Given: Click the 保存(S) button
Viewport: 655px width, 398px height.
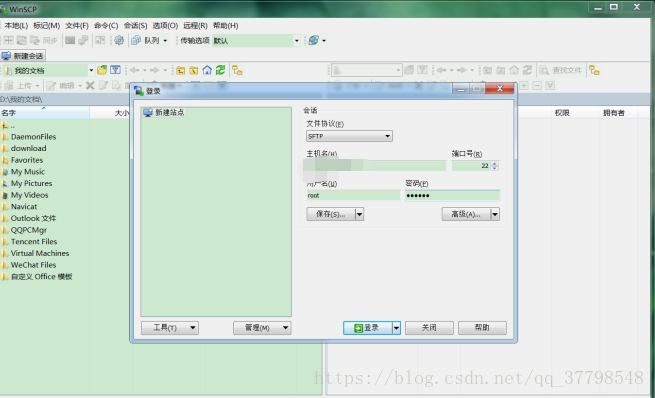Looking at the screenshot, I should coord(331,214).
